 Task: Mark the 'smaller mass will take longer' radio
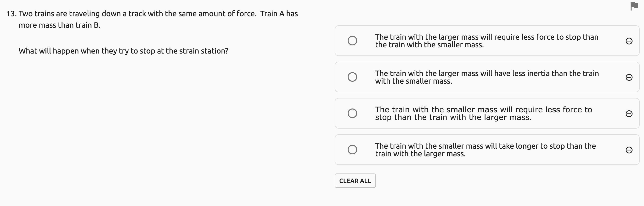coord(352,150)
